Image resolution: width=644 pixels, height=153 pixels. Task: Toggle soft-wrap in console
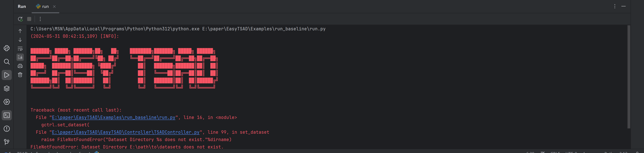[x=20, y=48]
